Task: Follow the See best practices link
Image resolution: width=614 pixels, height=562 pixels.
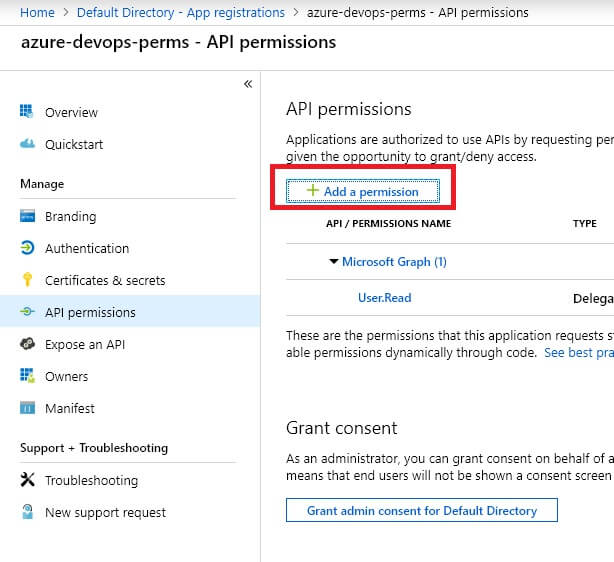Action: (x=579, y=352)
